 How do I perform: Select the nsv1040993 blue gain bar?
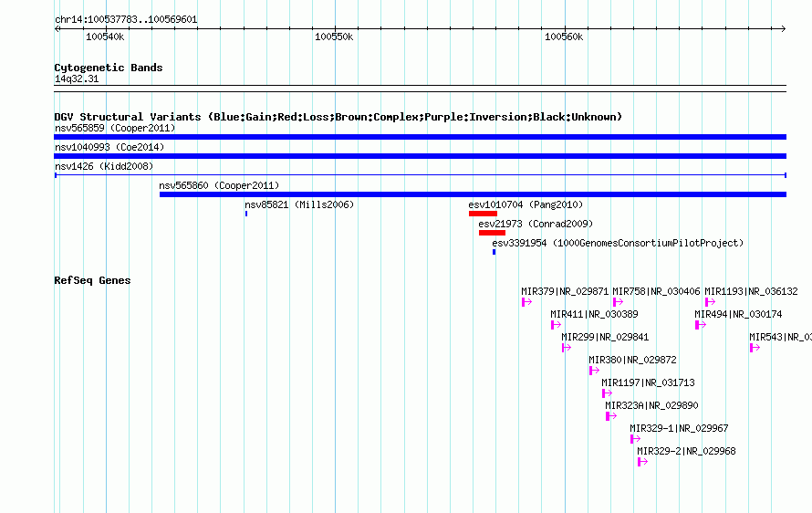point(420,156)
